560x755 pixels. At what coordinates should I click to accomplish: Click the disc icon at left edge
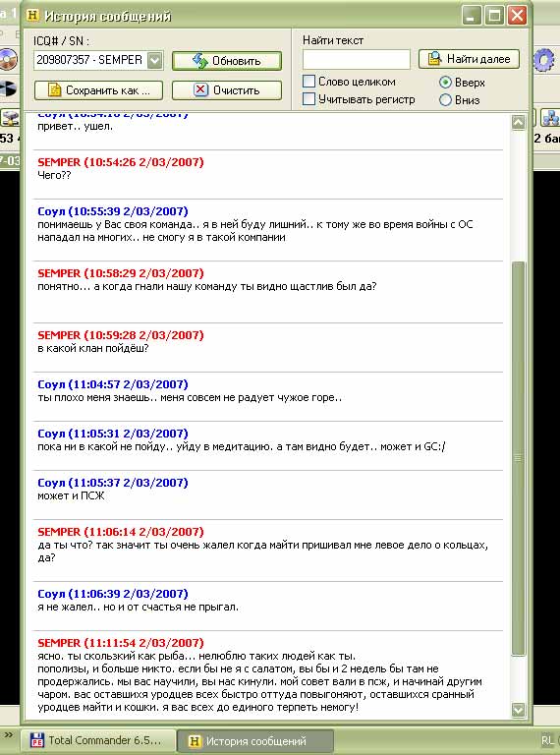pyautogui.click(x=8, y=60)
